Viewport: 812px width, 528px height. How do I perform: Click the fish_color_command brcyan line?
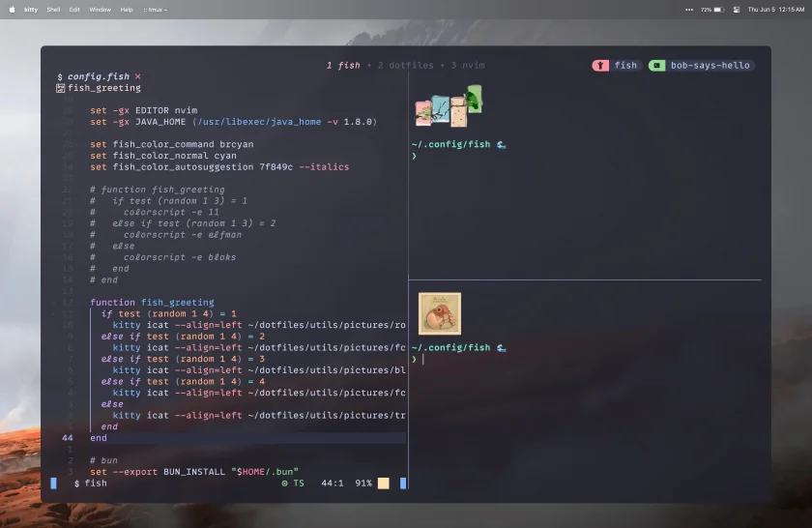tap(172, 144)
